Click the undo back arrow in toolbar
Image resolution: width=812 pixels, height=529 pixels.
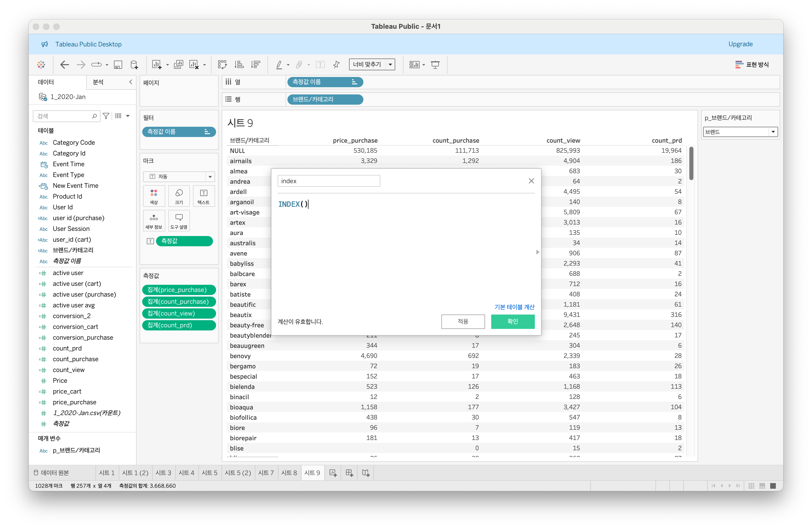(x=64, y=64)
